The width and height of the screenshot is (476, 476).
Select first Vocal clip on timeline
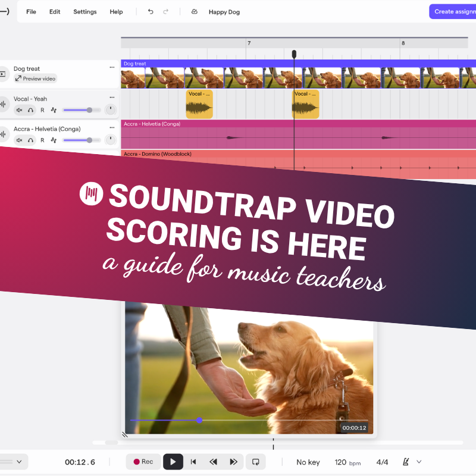(199, 104)
